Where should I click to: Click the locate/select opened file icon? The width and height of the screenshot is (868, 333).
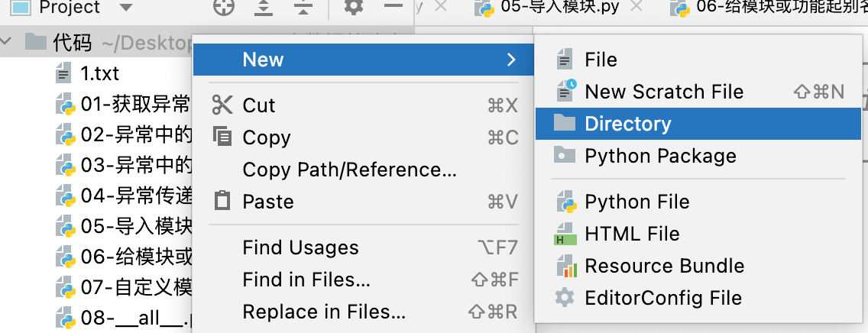click(224, 8)
